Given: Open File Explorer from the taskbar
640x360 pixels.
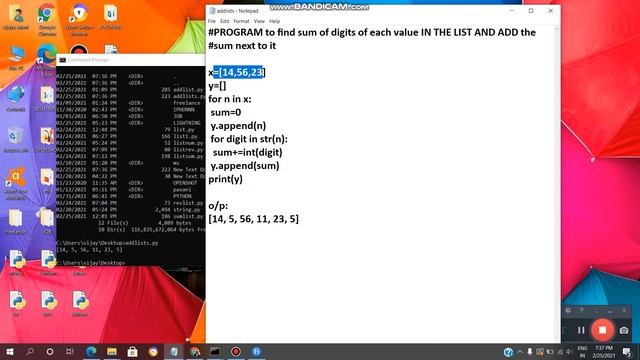Looking at the screenshot, I should coord(112,351).
